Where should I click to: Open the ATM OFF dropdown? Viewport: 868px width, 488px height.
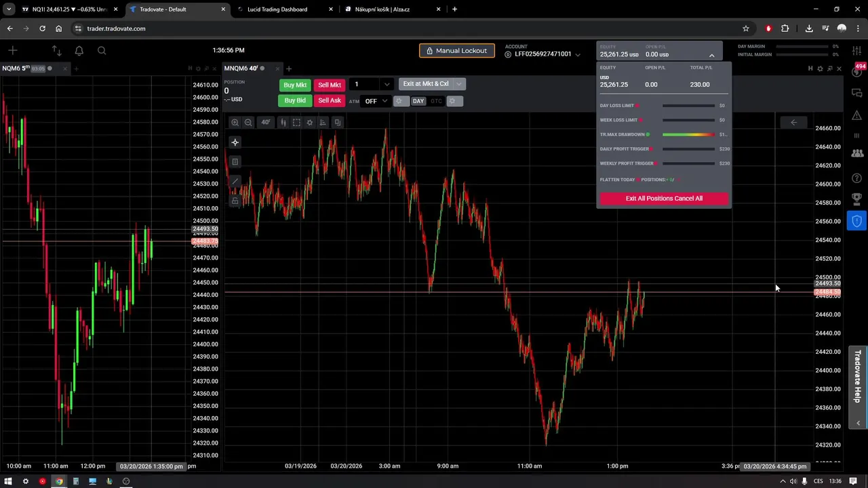(376, 101)
